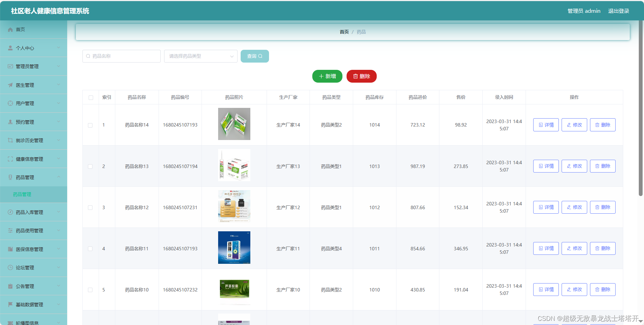Click the frame icon beside 健康信息管理
This screenshot has width=644, height=325.
10,159
